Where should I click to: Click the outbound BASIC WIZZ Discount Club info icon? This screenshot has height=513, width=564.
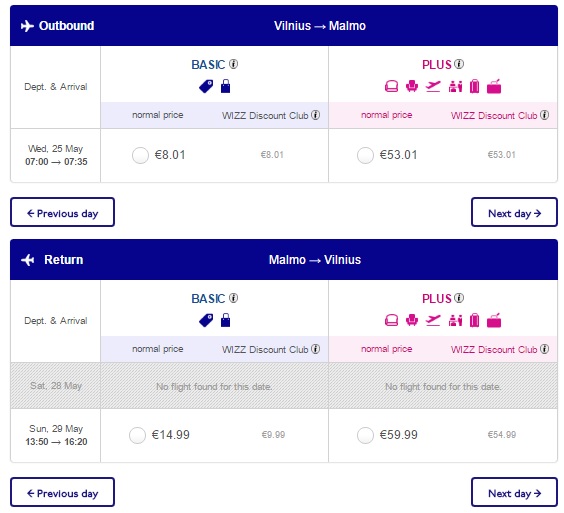tap(315, 115)
